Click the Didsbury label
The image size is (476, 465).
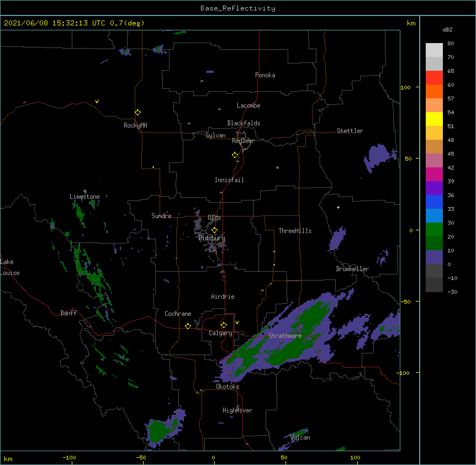[x=211, y=238]
